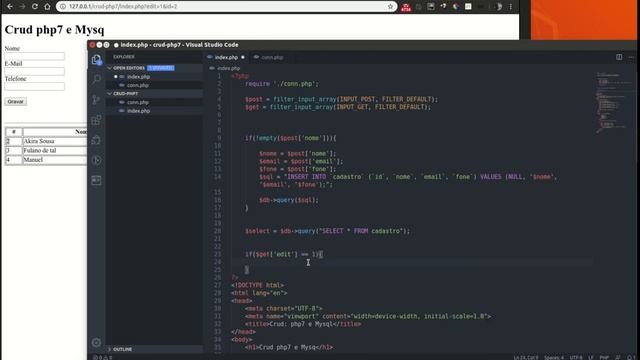Viewport: 640px width, 360px height.
Task: Click the bottom panel-style icon in activity bar
Action: click(x=96, y=180)
